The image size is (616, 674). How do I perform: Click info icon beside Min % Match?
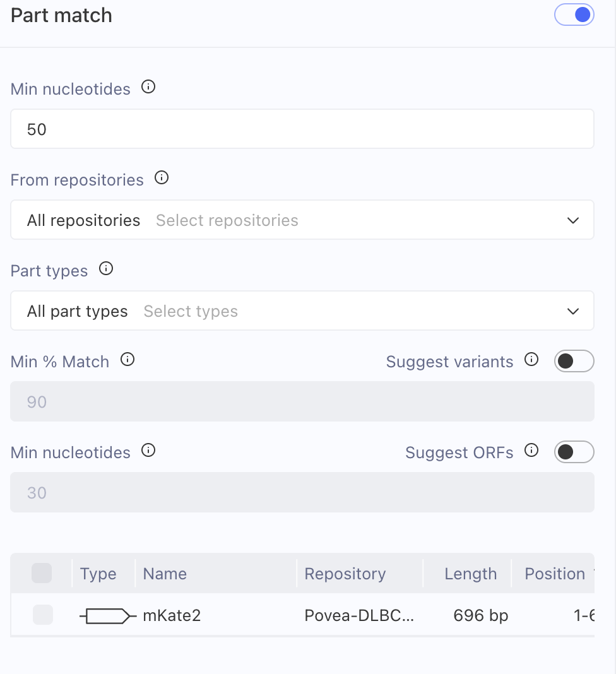(x=127, y=359)
